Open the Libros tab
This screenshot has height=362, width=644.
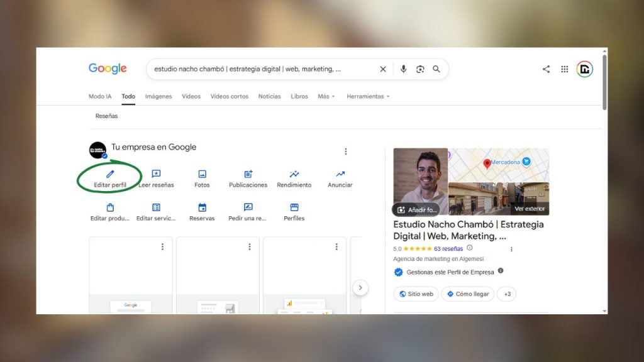coord(299,96)
